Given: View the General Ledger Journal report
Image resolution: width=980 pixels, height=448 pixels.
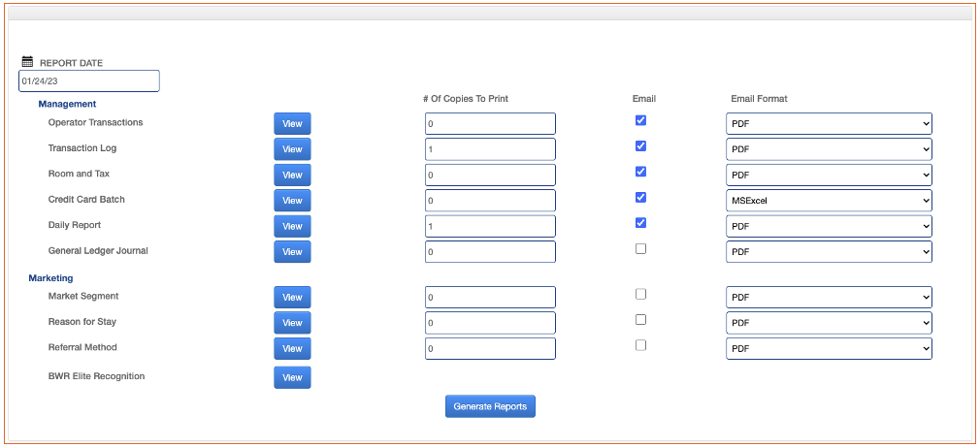Looking at the screenshot, I should pos(292,251).
